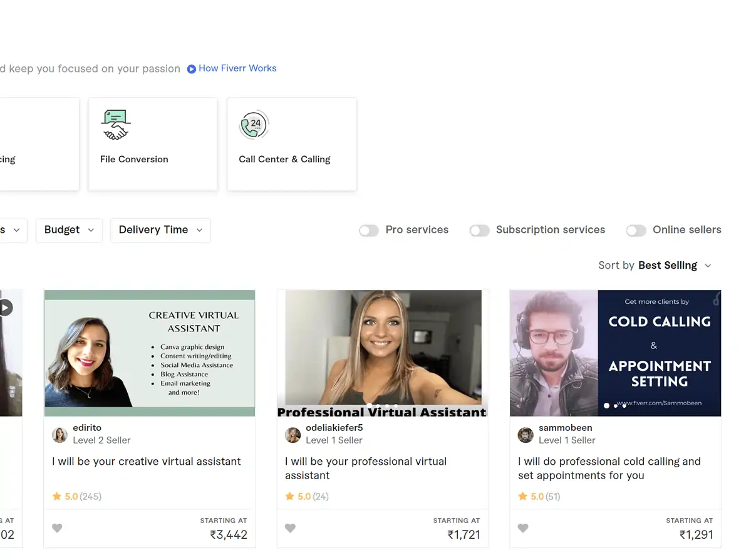Click the ₹3,442 starting price
This screenshot has height=560, width=751.
(x=229, y=534)
